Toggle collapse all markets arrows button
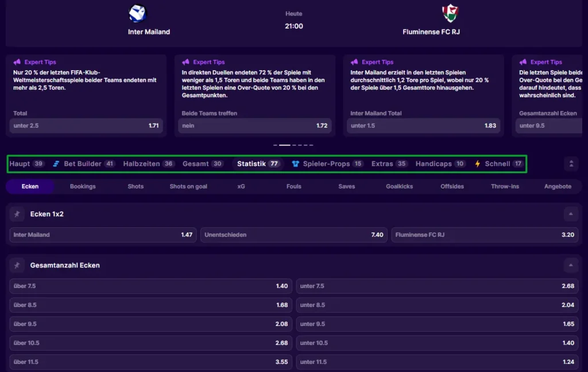The height and width of the screenshot is (372, 588). coord(571,164)
